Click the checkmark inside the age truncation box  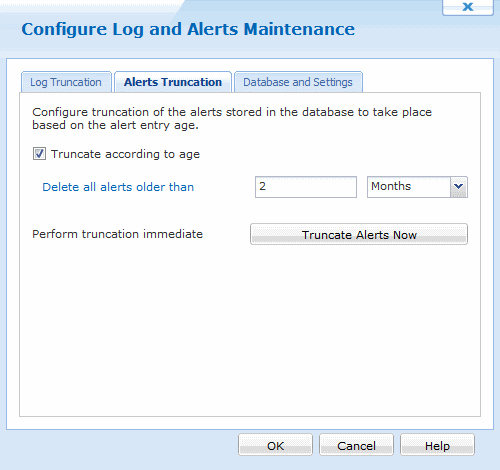point(39,154)
